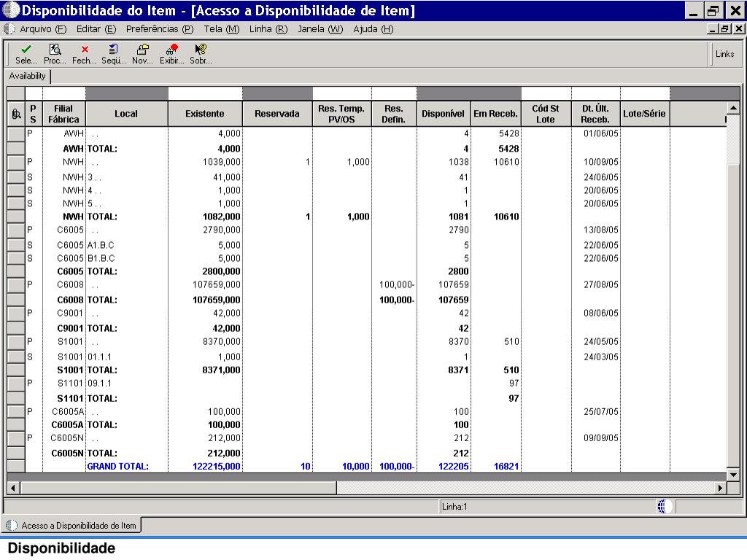Select the row header of first AWH row
The image size is (747, 560).
click(16, 134)
